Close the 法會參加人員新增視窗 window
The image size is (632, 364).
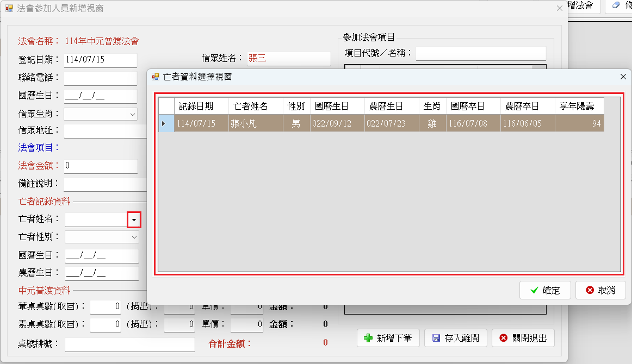[x=560, y=8]
